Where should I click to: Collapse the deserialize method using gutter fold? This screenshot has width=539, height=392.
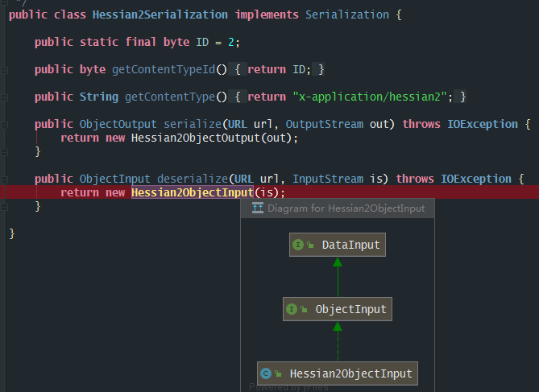(x=4, y=179)
